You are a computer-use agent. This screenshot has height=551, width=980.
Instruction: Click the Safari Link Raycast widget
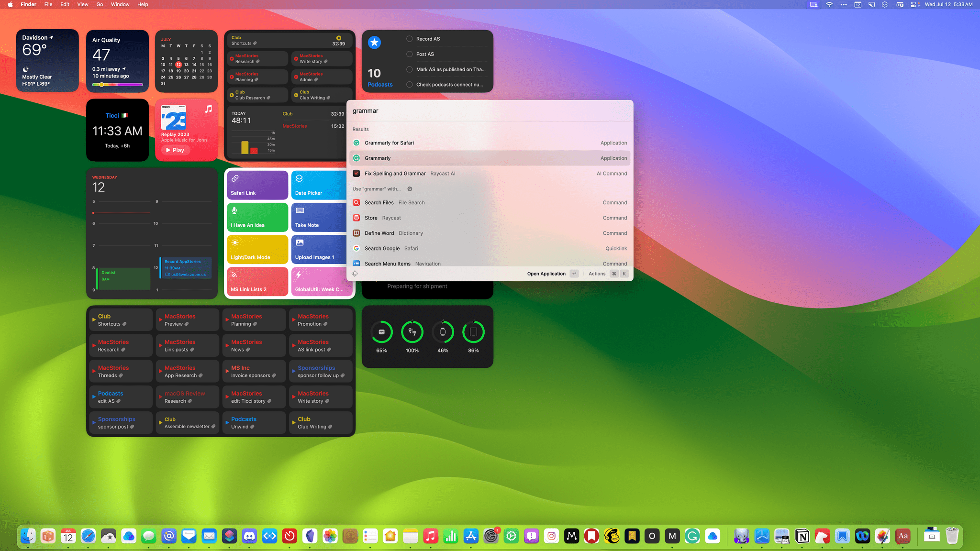(257, 186)
